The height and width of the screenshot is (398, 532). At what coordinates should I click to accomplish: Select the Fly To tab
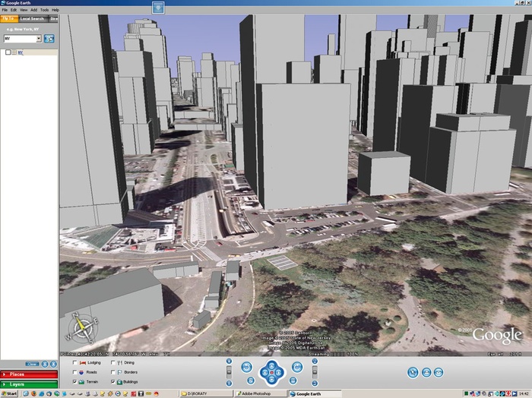9,19
